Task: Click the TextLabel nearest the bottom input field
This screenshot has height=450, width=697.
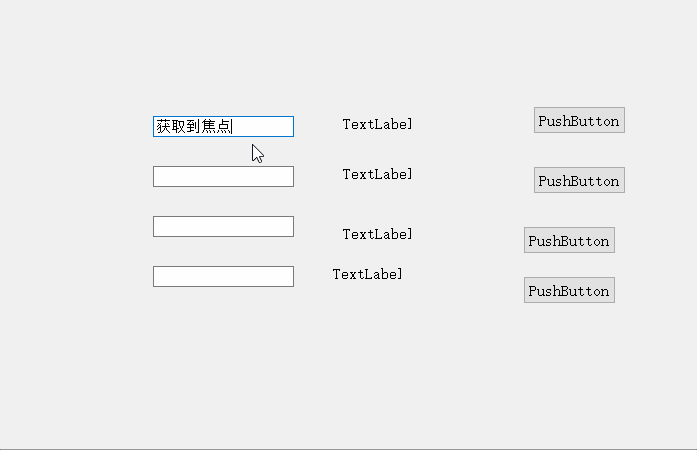Action: pyautogui.click(x=367, y=274)
